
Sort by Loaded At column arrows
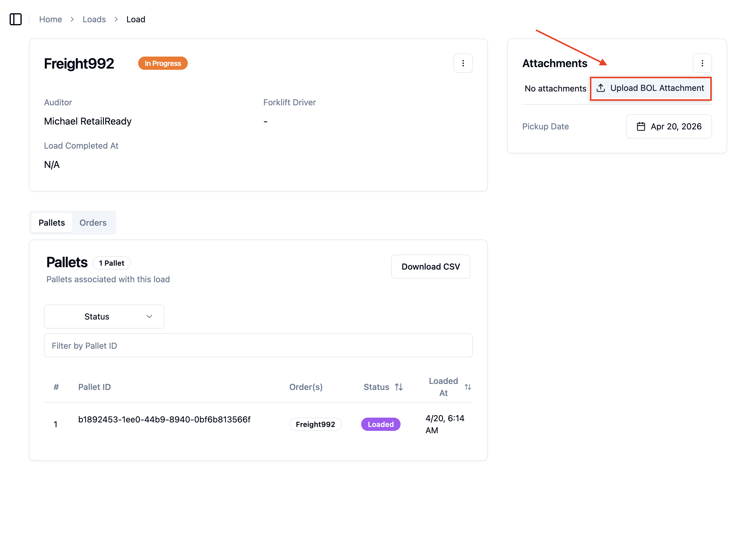(468, 387)
